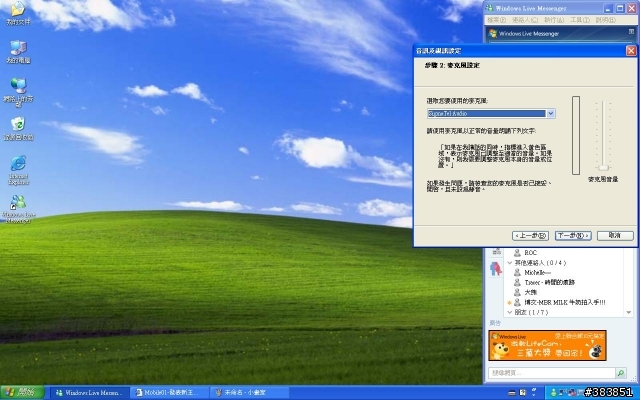Screen dimensions: 640x400
Task: Launch the Internet Explorer desktop shortcut
Action: point(18,170)
